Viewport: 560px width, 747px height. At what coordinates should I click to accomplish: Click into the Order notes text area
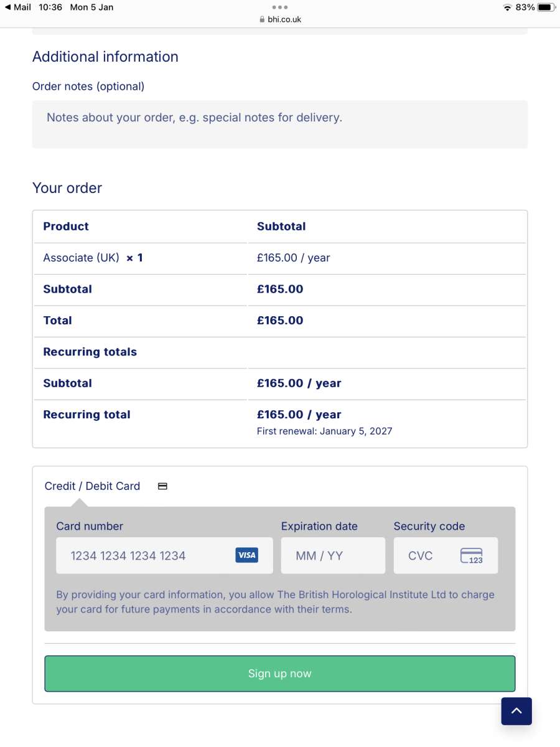tap(280, 125)
